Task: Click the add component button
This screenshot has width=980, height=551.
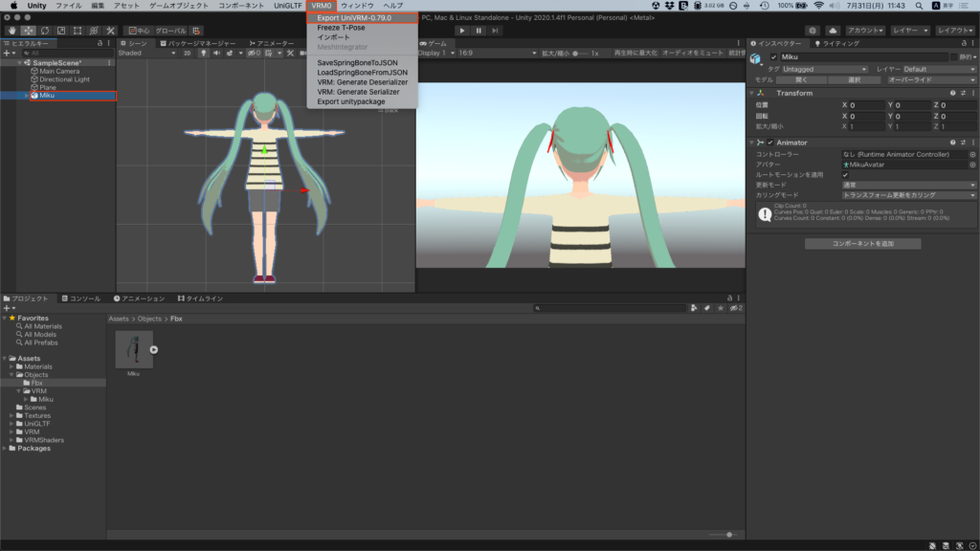Action: tap(862, 244)
